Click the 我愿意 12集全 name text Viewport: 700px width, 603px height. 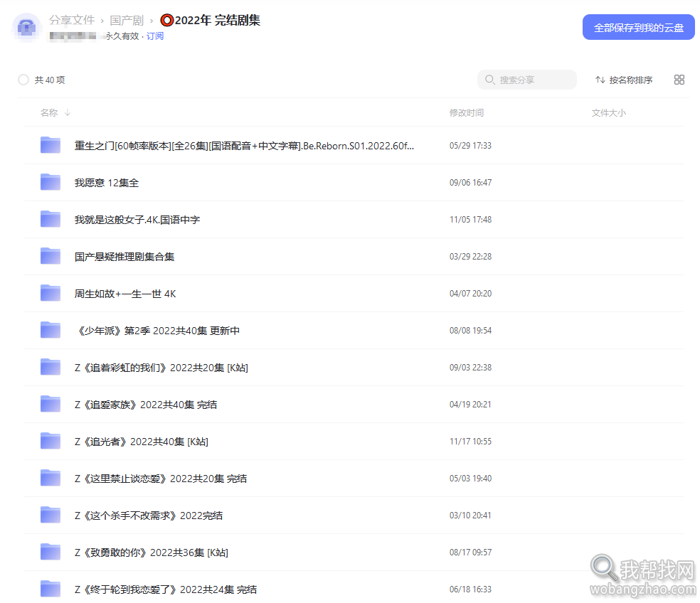tap(107, 183)
